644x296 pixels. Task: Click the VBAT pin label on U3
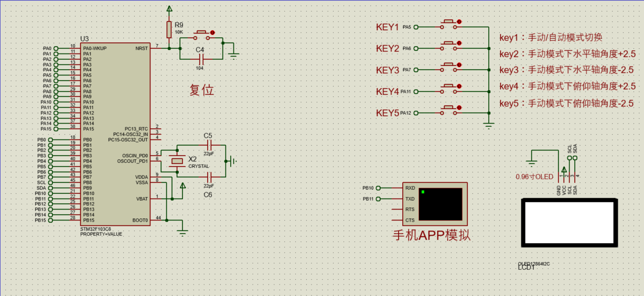coord(142,199)
